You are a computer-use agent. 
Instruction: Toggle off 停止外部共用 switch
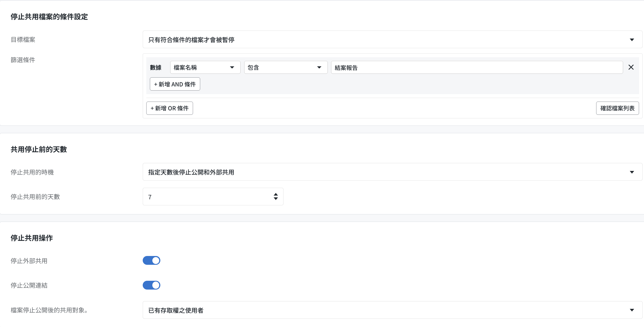click(x=152, y=260)
